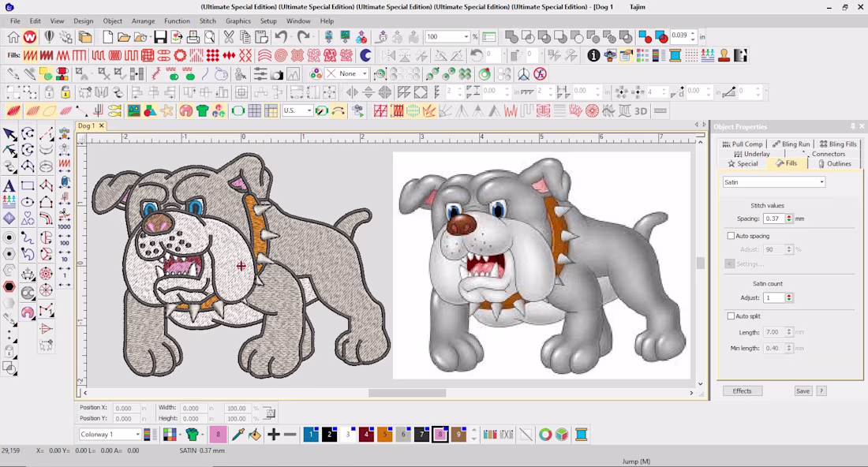
Task: Increase the Spacing value with up arrow
Action: pyautogui.click(x=789, y=216)
